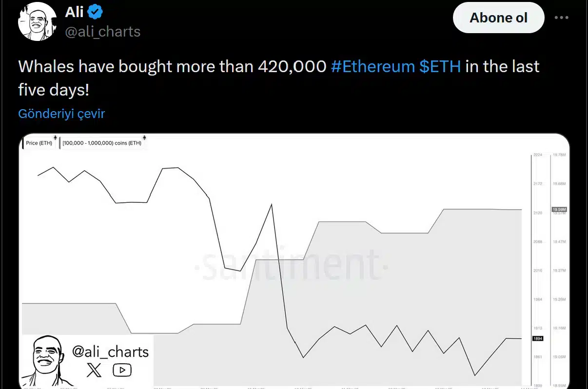
Task: Open the $ETH cashtag link
Action: pos(440,66)
